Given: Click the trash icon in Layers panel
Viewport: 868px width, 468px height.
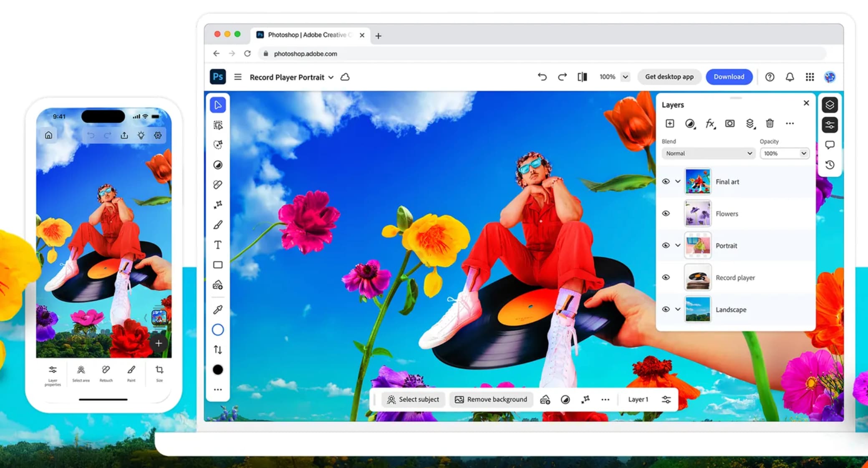Looking at the screenshot, I should (770, 123).
